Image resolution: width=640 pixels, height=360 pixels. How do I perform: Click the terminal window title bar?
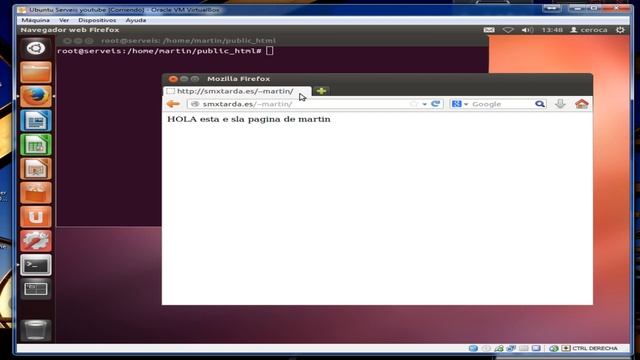[x=272, y=40]
